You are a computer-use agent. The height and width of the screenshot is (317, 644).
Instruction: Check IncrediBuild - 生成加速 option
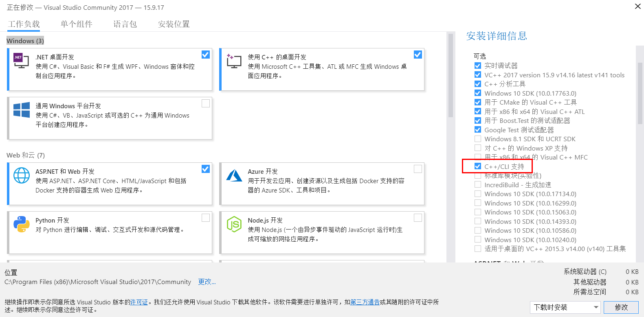[478, 185]
